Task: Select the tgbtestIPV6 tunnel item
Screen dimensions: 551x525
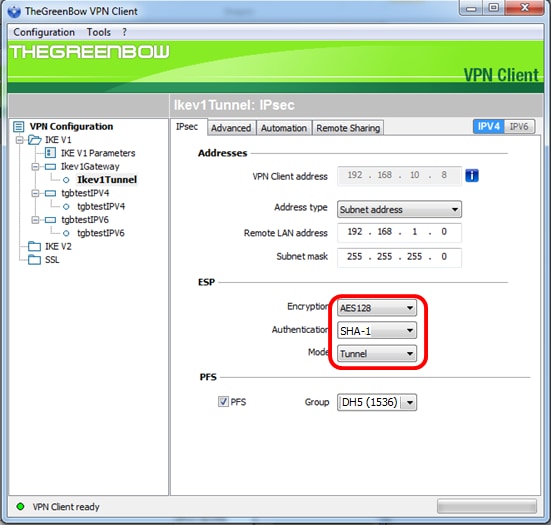Action: tap(101, 233)
